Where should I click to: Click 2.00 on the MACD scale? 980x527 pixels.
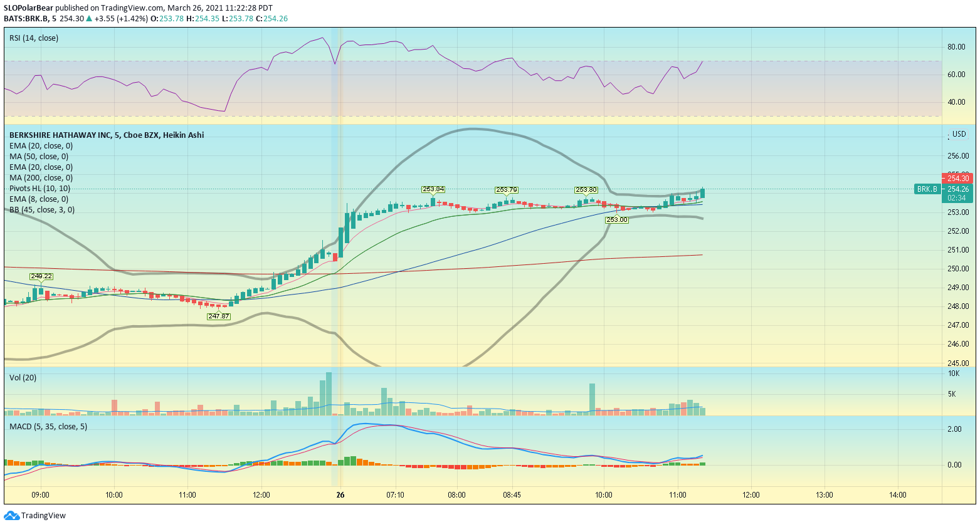click(954, 429)
